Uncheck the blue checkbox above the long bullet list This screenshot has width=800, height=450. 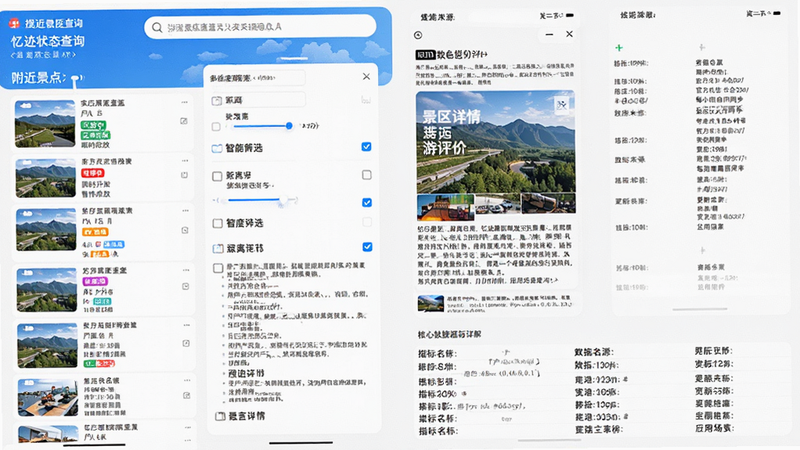coord(367,247)
